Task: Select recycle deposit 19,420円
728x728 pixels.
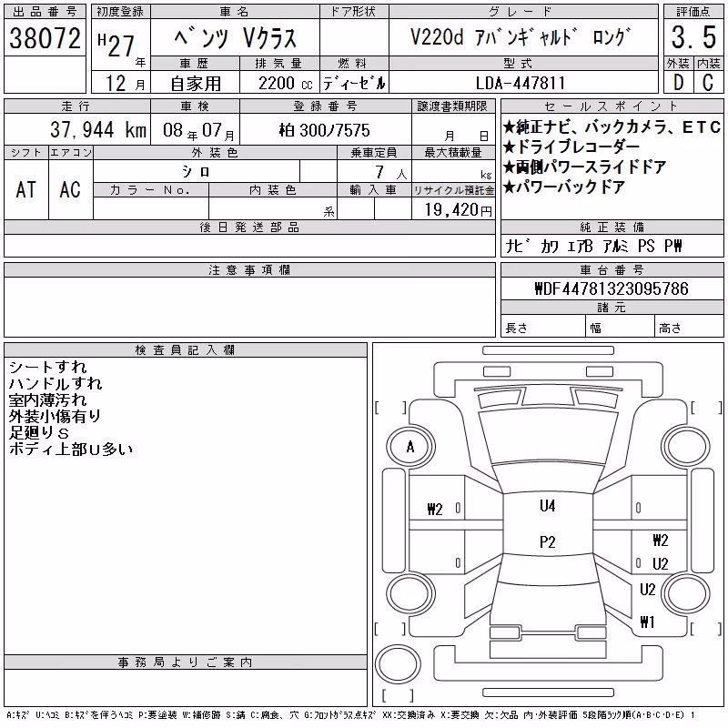Action: point(458,210)
